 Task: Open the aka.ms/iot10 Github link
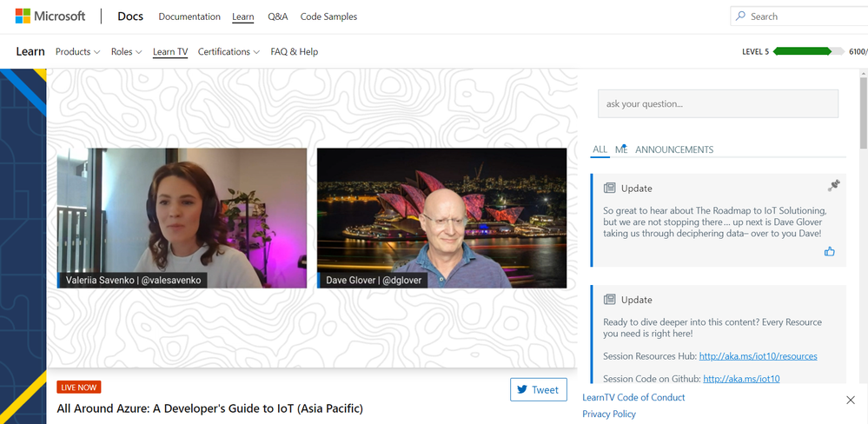[741, 379]
